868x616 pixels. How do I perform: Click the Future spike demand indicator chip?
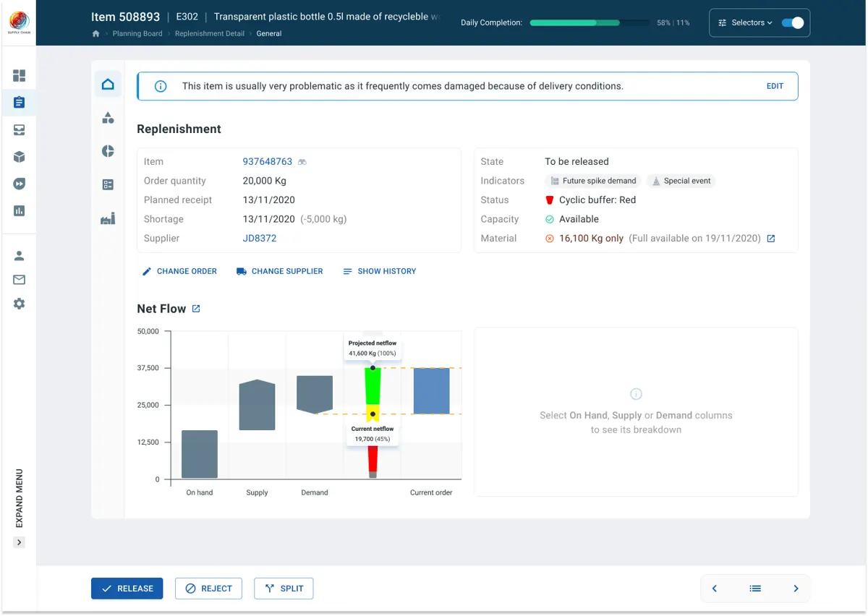pos(593,181)
